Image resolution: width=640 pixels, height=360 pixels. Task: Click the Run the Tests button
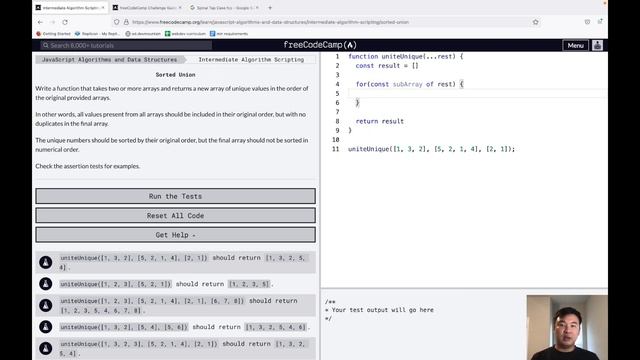176,196
